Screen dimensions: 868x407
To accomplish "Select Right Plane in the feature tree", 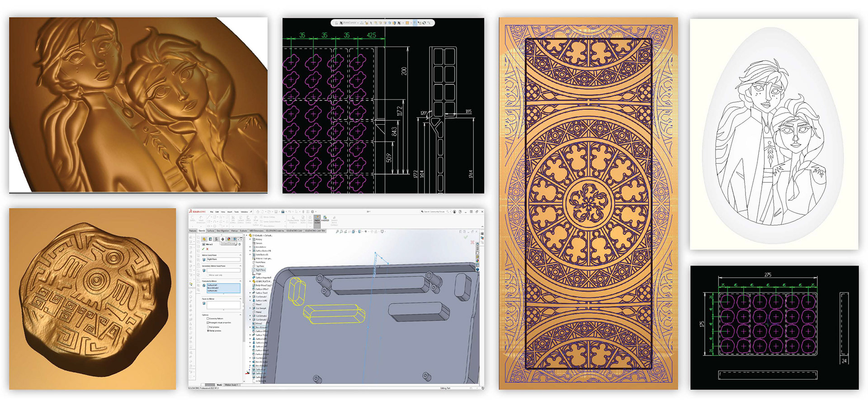I will (x=259, y=270).
